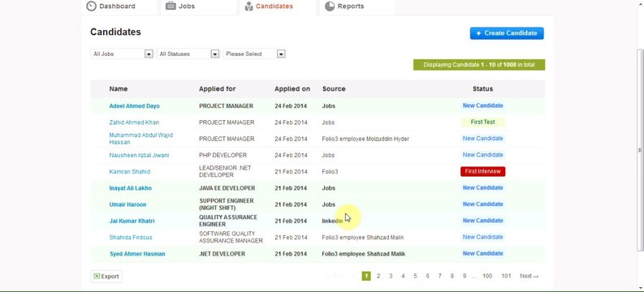Viewport: 644px width, 292px height.
Task: Go to page 5 of candidates
Action: tap(415, 276)
